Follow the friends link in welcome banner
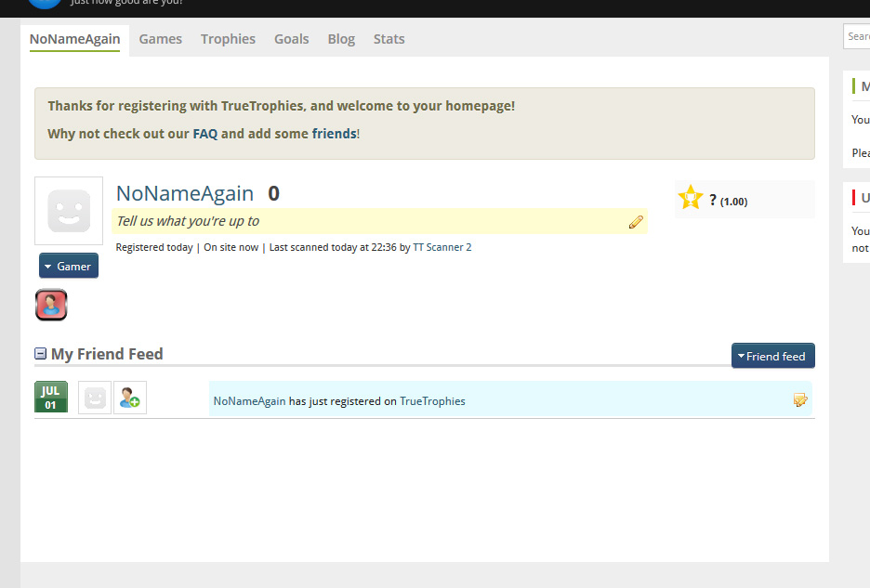 pyautogui.click(x=334, y=134)
